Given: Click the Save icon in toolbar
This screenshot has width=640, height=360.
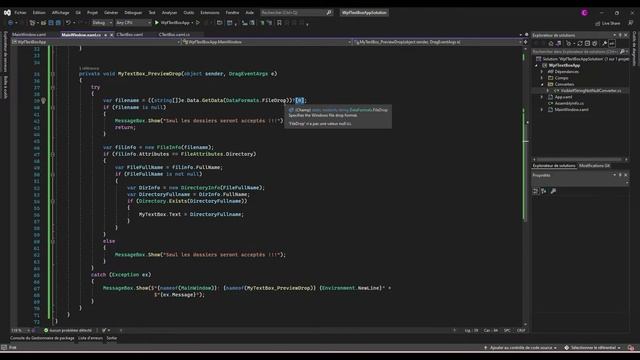Looking at the screenshot, I should (51, 23).
